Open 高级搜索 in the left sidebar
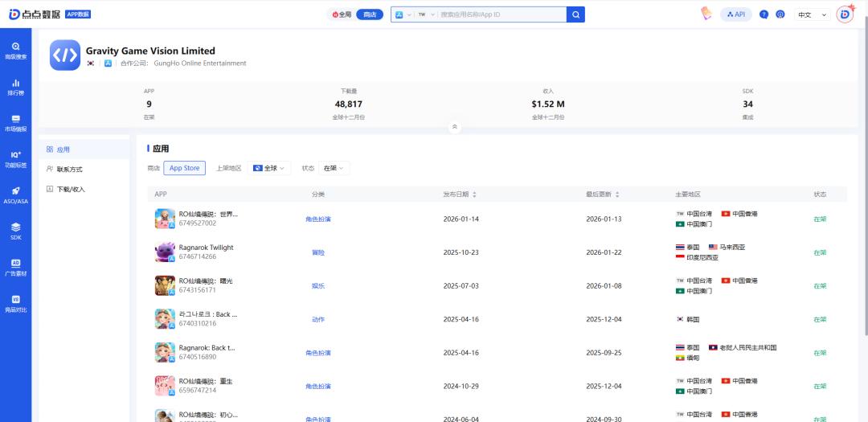The width and height of the screenshot is (868, 422). coord(15,51)
